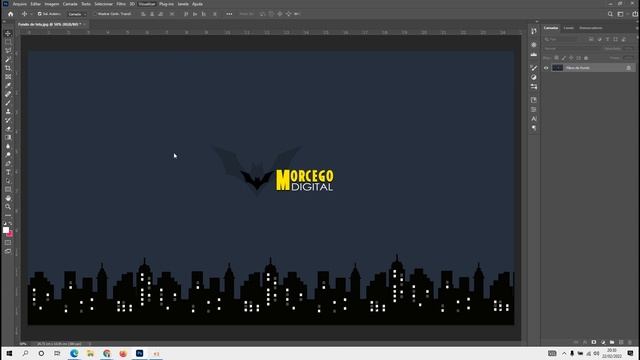640x360 pixels.
Task: Change screen mode icon at toolbox bottom
Action: [x=8, y=251]
